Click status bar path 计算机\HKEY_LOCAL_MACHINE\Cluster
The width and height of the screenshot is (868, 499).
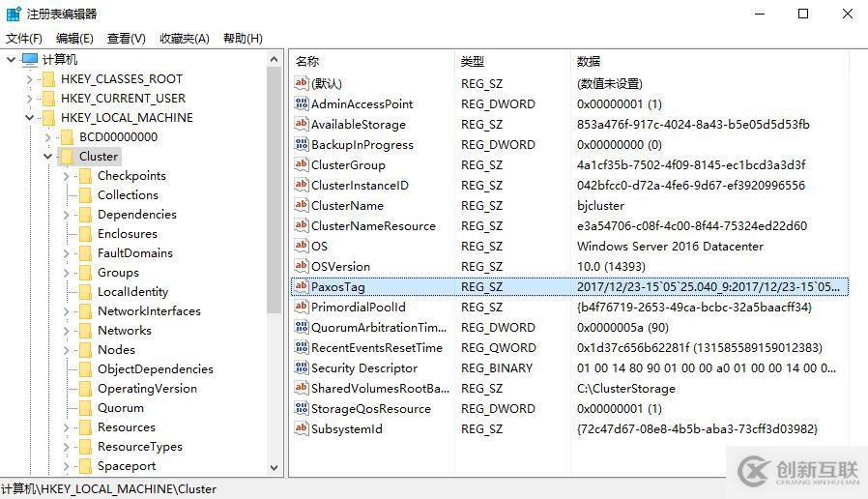click(x=108, y=489)
